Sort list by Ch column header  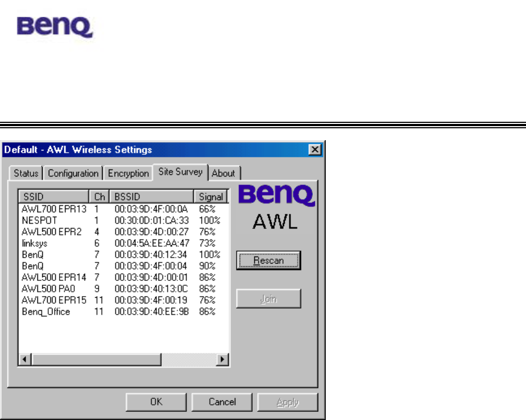[99, 196]
